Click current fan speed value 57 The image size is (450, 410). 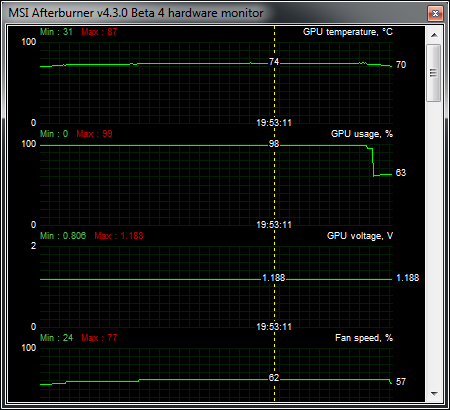pos(401,382)
